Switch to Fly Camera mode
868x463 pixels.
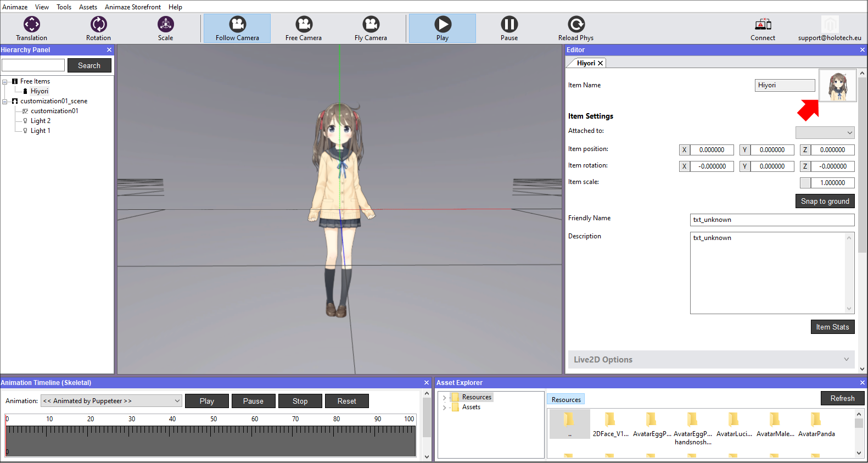click(371, 29)
